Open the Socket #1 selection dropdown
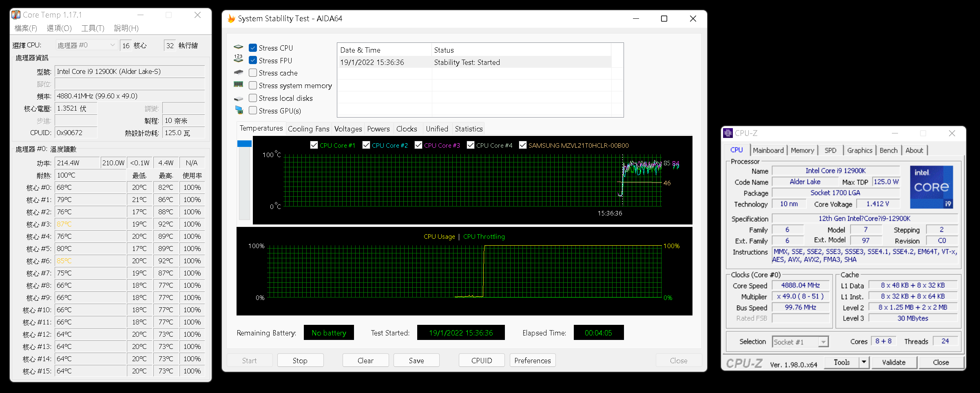Screen dimensions: 980x393 click(x=801, y=342)
